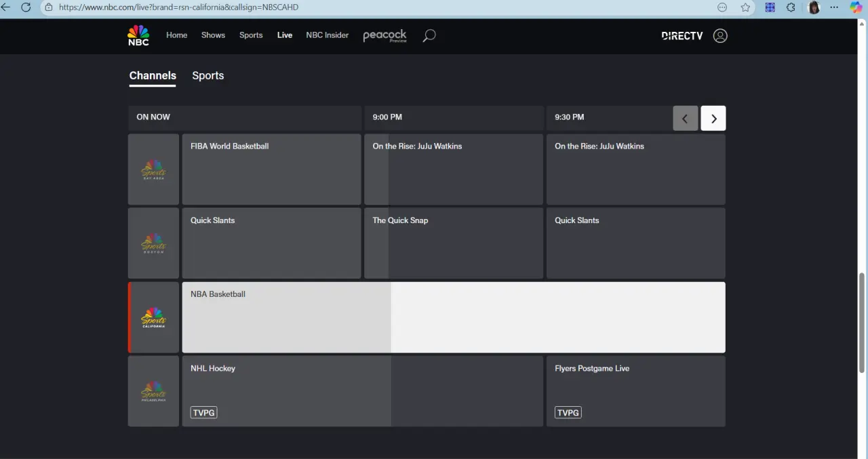The width and height of the screenshot is (868, 459).
Task: Select the NHL Hockey program
Action: click(x=363, y=391)
